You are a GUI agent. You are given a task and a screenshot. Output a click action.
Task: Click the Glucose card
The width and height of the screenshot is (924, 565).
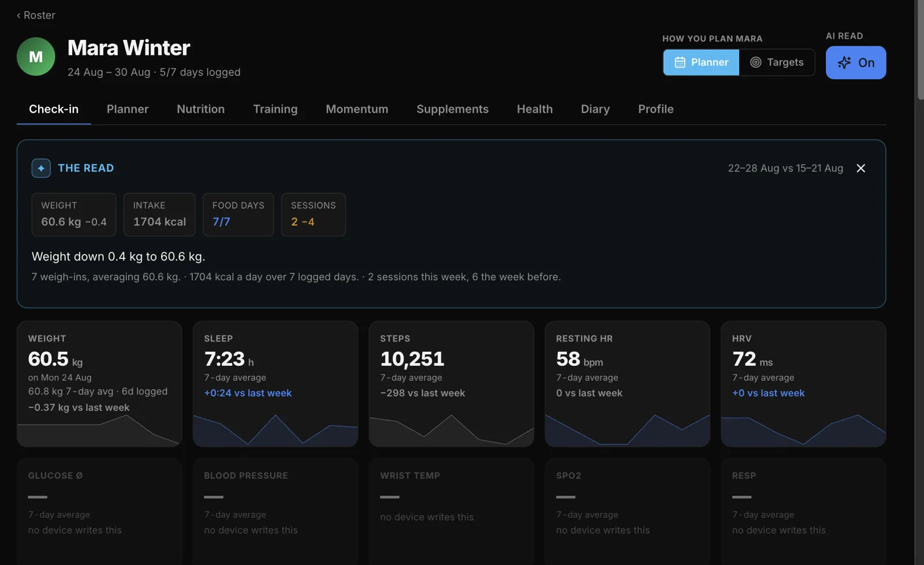click(x=99, y=511)
